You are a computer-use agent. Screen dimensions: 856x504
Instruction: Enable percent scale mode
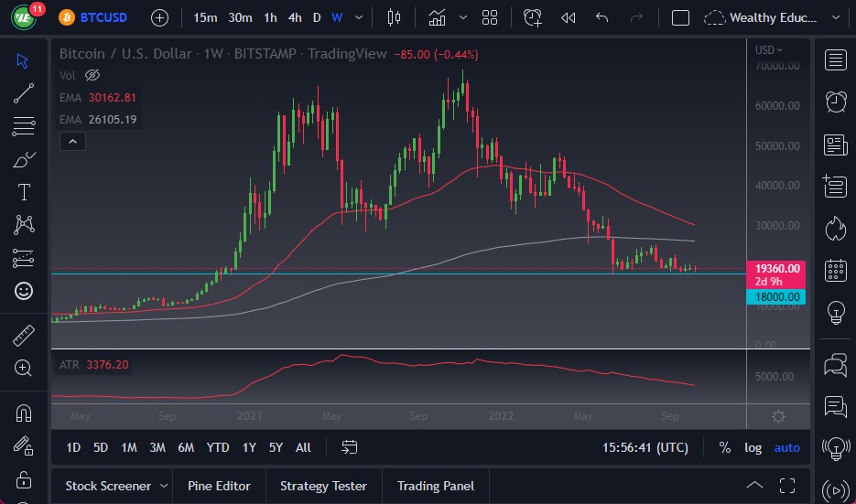pyautogui.click(x=725, y=447)
